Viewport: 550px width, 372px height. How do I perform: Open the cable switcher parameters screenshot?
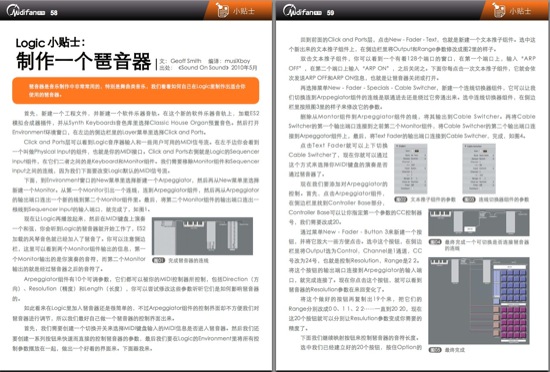click(479, 169)
